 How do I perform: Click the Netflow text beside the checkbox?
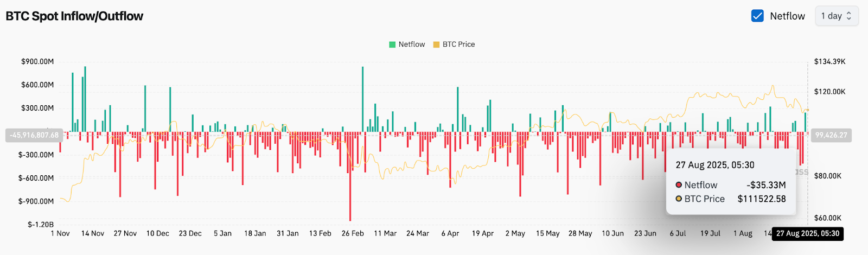pos(787,16)
